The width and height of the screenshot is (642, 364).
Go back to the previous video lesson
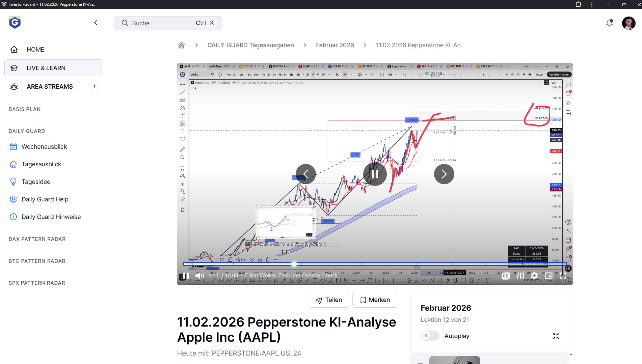[x=305, y=174]
